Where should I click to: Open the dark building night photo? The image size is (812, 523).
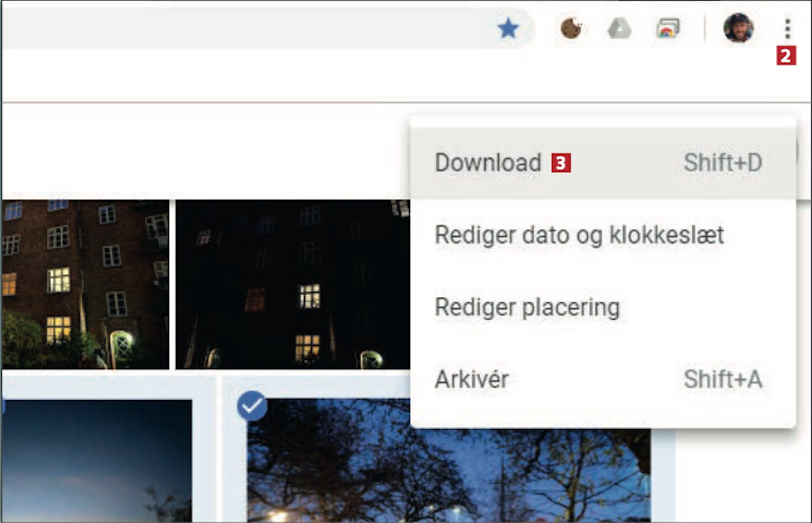pyautogui.click(x=293, y=284)
